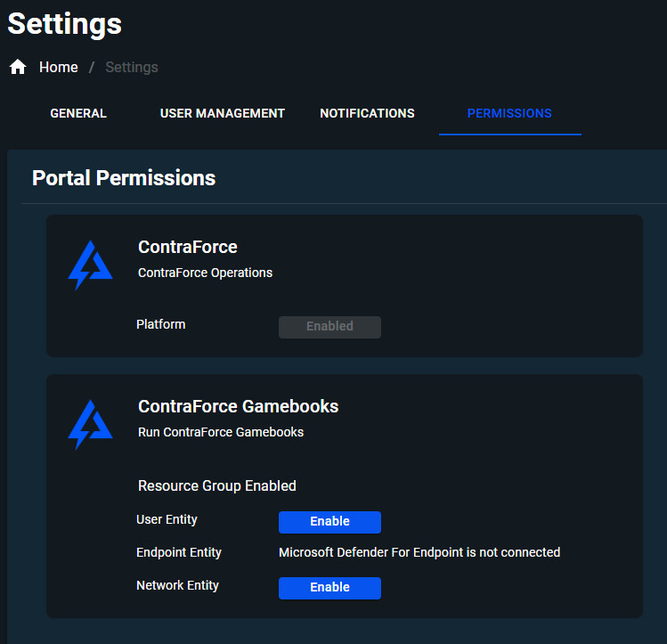This screenshot has height=644, width=667.
Task: Click the Portal Permissions heading
Action: pos(124,178)
